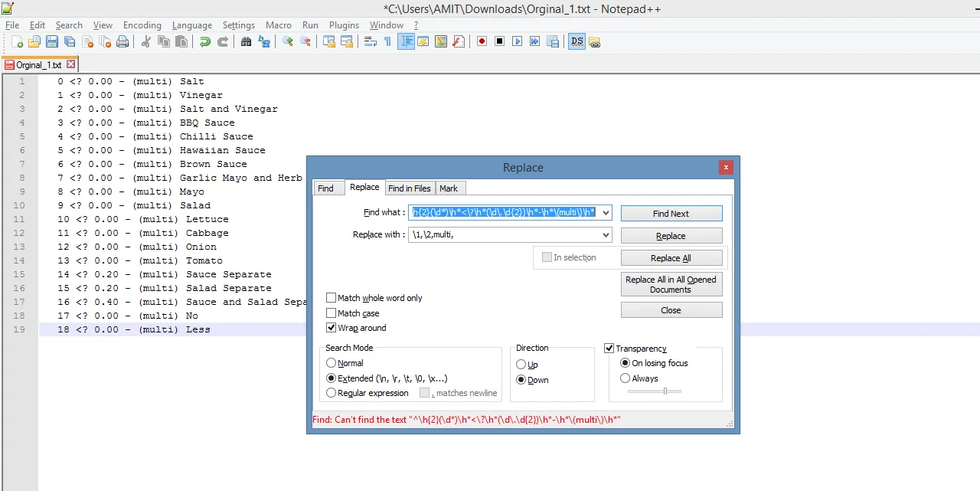The width and height of the screenshot is (980, 491).
Task: Open the Macro menu
Action: coord(279,25)
